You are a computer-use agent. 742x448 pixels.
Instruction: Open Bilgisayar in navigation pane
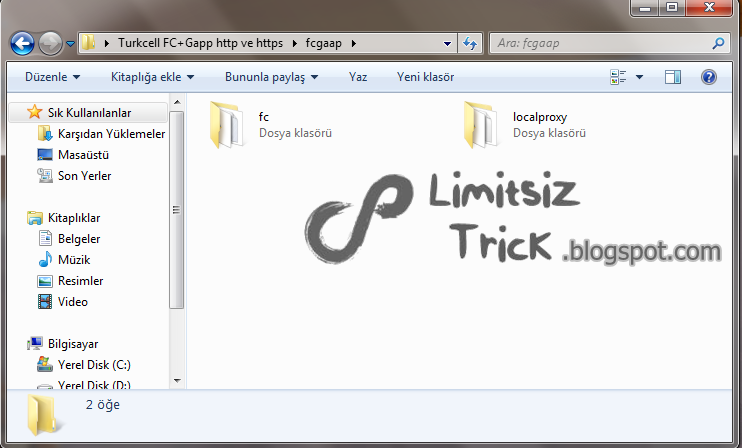(73, 344)
